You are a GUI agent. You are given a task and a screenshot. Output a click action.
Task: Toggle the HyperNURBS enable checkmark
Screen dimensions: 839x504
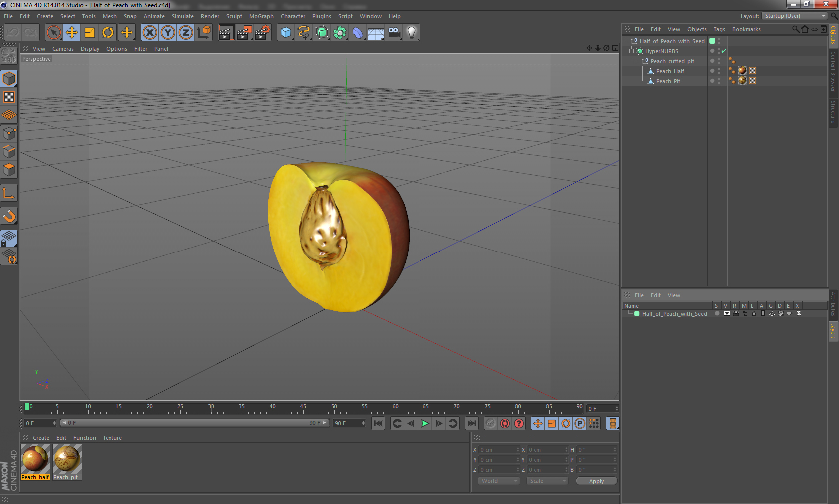[x=724, y=51]
